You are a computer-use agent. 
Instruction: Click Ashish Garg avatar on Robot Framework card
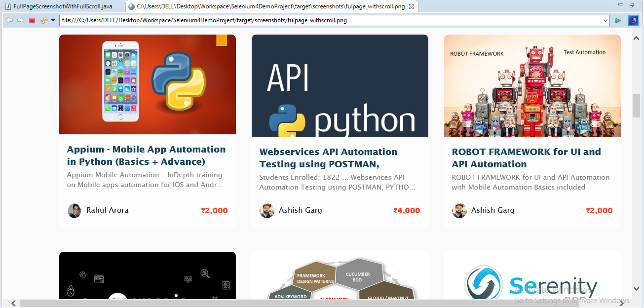[x=459, y=211]
